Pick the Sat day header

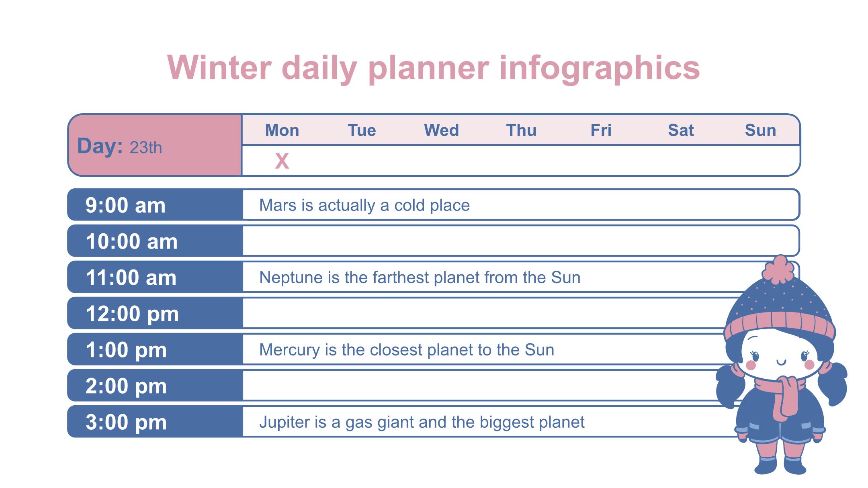pos(681,130)
